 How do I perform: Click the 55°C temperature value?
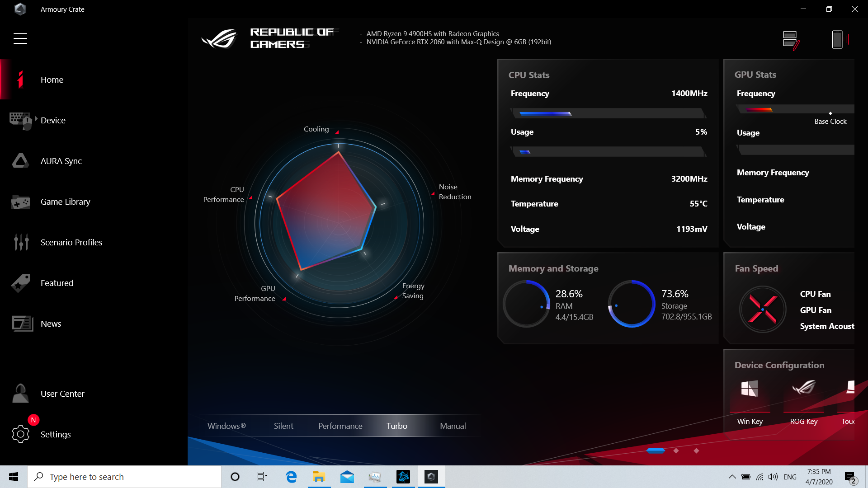tap(698, 204)
